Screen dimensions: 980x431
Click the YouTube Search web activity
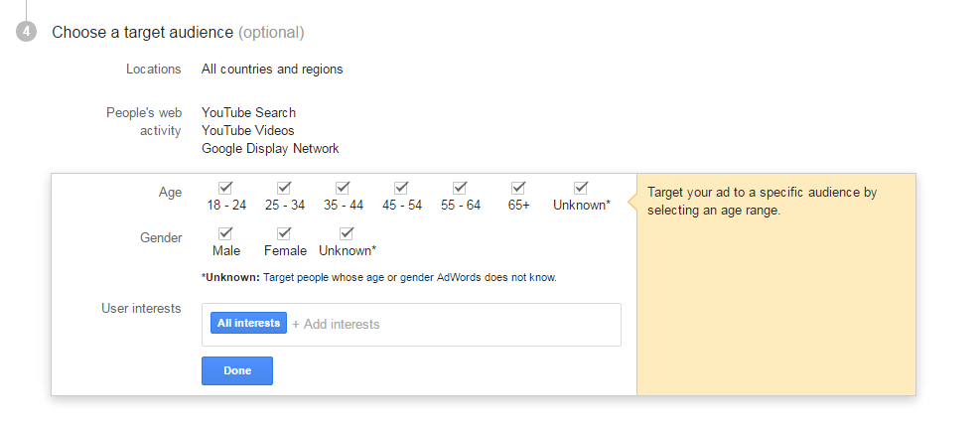[248, 113]
